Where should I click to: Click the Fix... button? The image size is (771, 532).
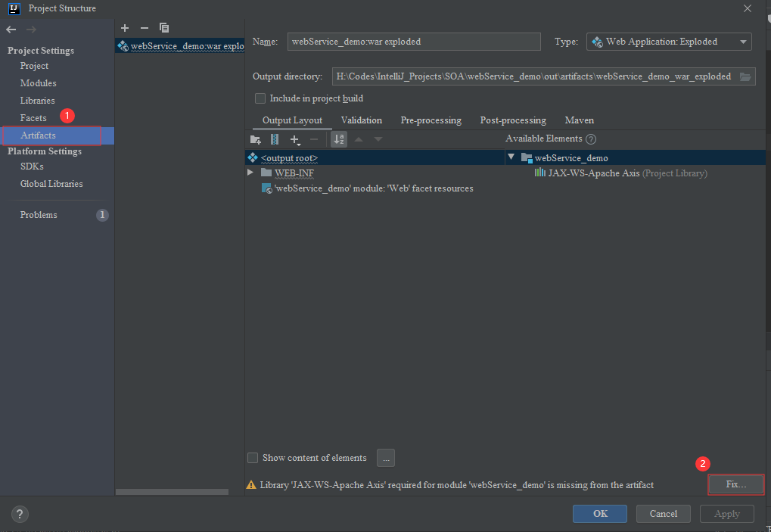pos(735,485)
